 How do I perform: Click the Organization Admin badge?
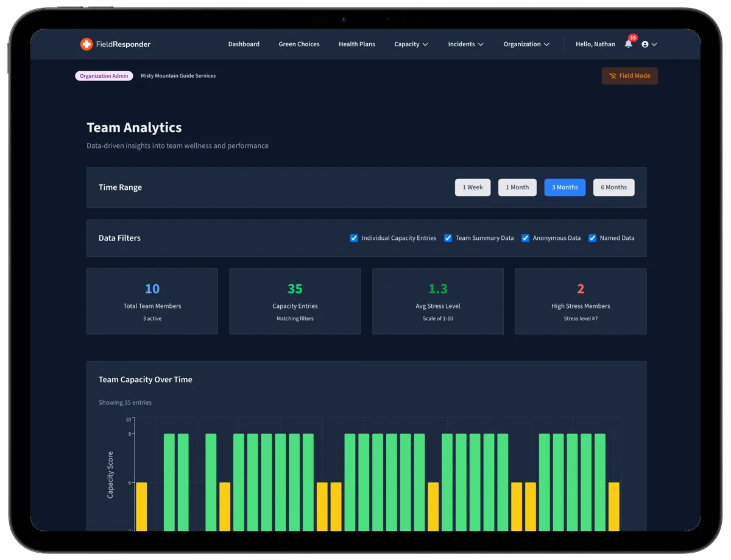(104, 75)
